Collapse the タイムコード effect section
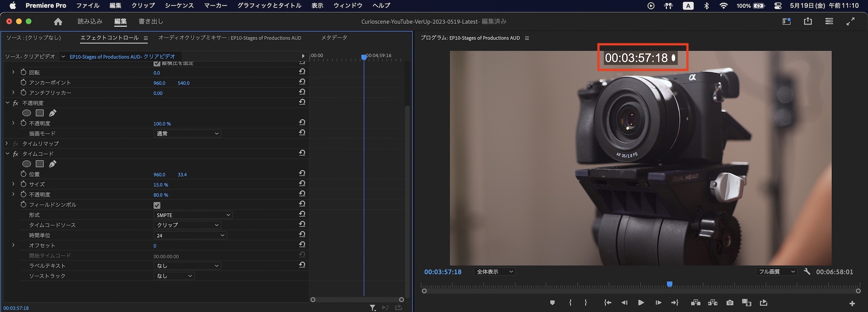868x312 pixels. 7,154
